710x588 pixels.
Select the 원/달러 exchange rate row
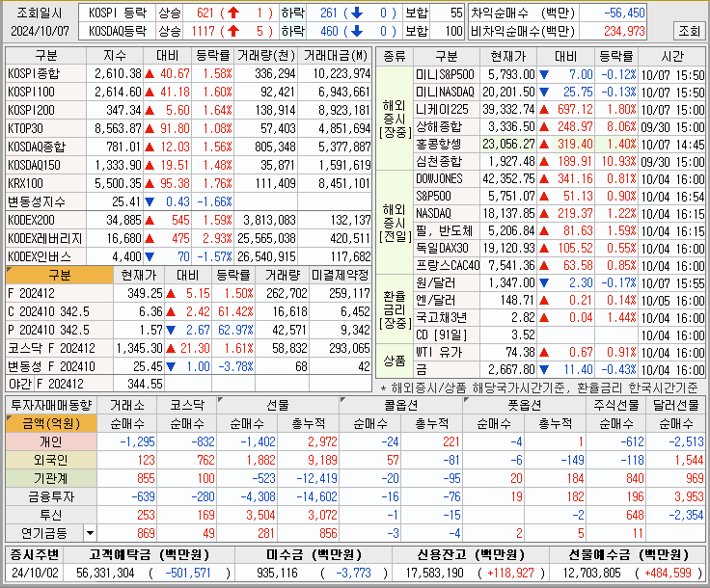(560, 283)
